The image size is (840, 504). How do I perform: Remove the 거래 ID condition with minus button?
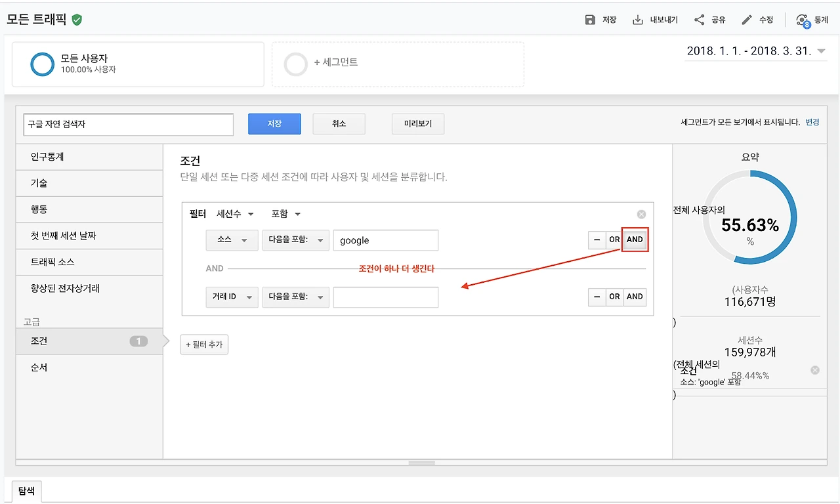click(x=597, y=297)
